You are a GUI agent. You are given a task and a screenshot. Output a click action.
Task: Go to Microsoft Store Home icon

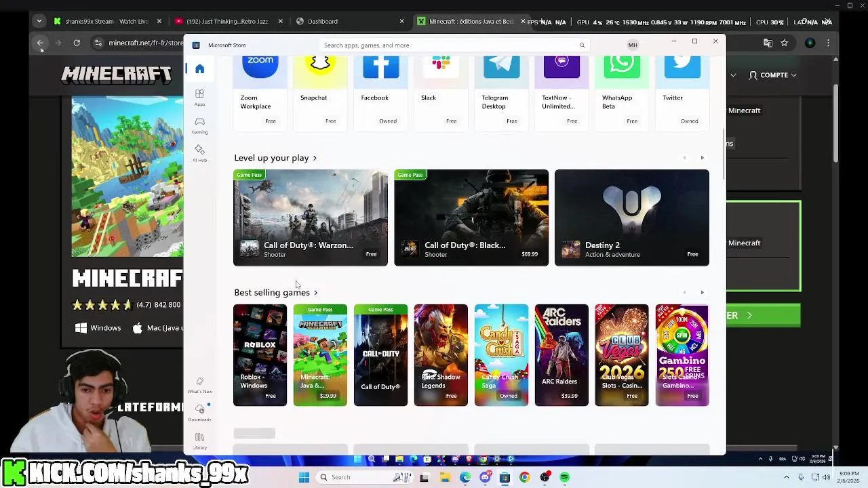click(199, 69)
